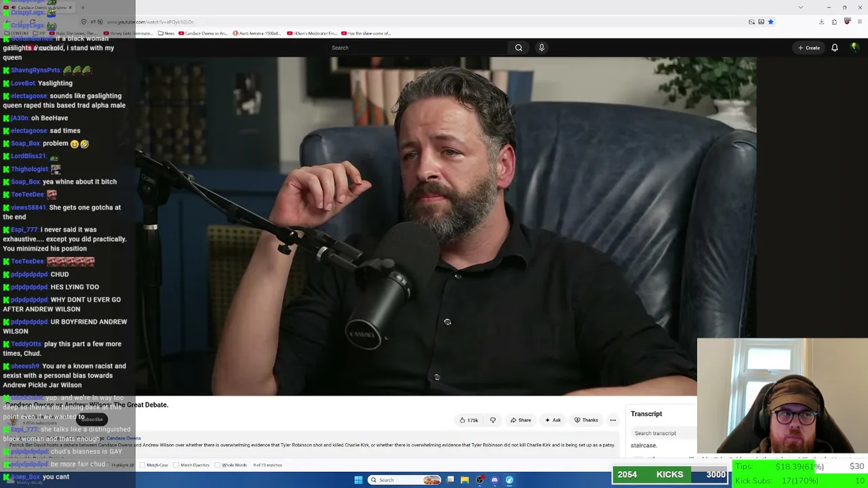
Task: Click the Windows taskbar search box
Action: 405,480
